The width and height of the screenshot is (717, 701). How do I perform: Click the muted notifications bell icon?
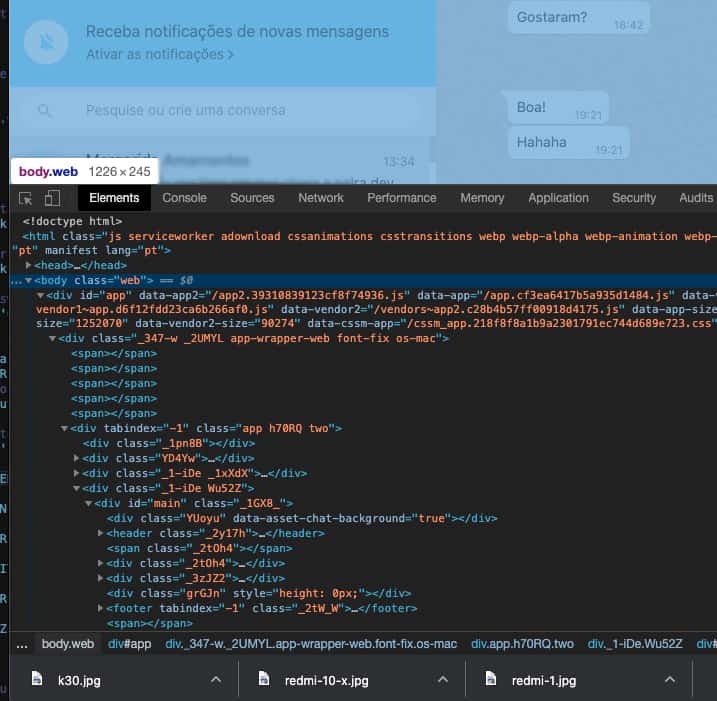tap(46, 42)
